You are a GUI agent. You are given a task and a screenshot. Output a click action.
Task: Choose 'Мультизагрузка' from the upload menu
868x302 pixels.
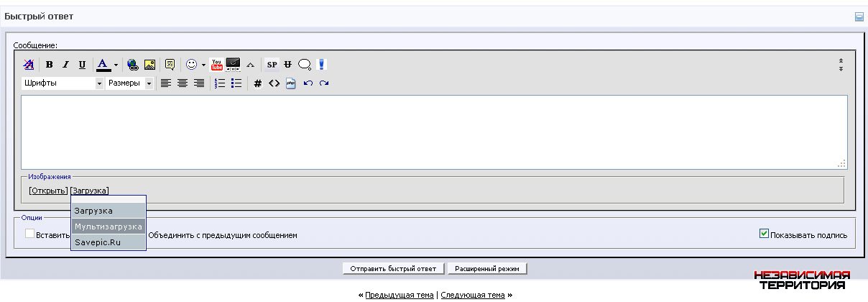tap(108, 226)
